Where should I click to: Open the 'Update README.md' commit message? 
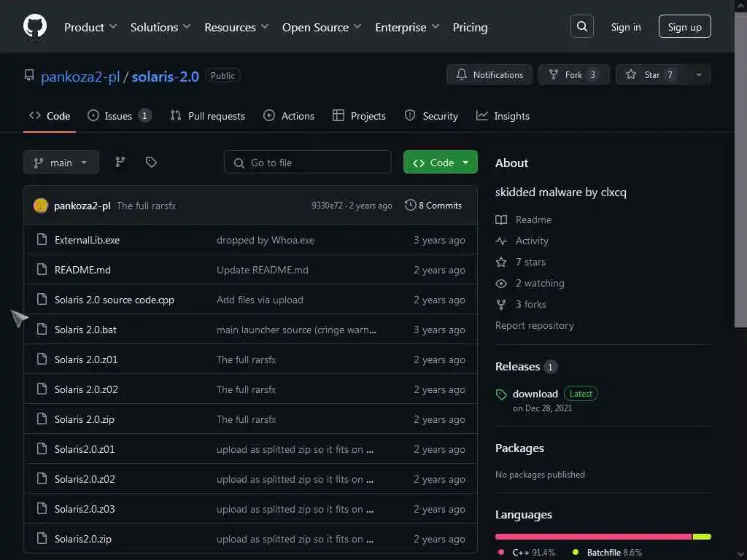263,270
